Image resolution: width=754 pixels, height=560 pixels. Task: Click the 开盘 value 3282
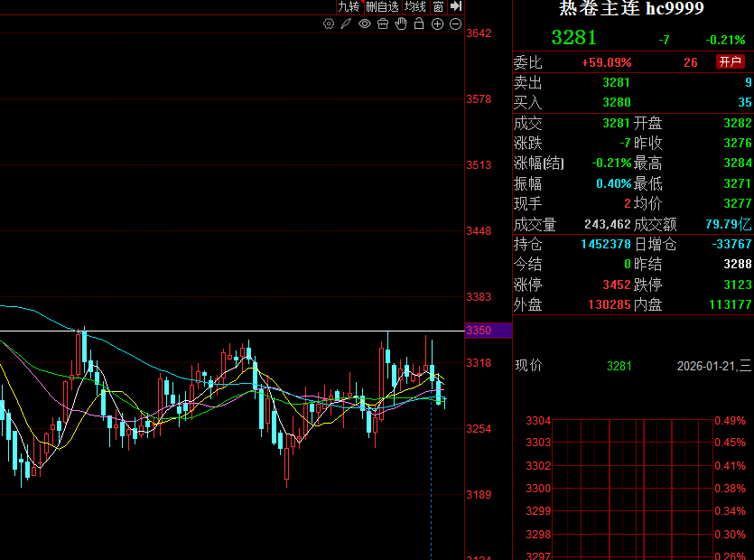click(x=738, y=123)
